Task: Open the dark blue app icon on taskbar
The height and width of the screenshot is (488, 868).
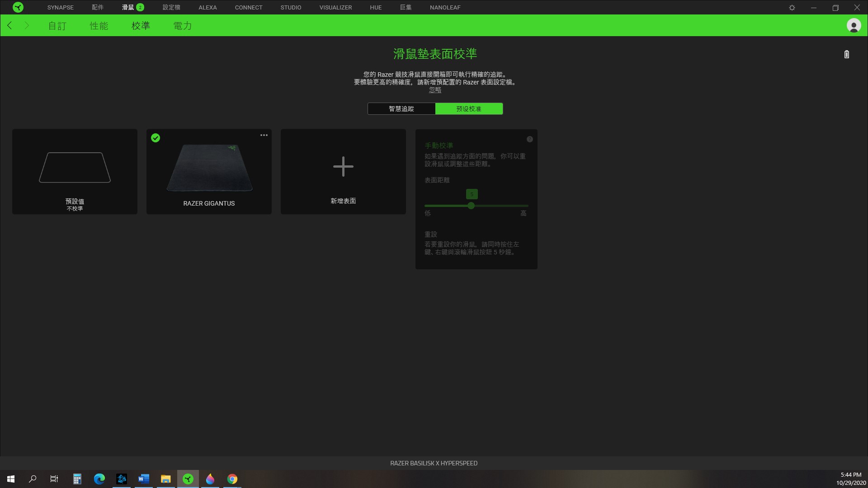Action: click(x=122, y=479)
